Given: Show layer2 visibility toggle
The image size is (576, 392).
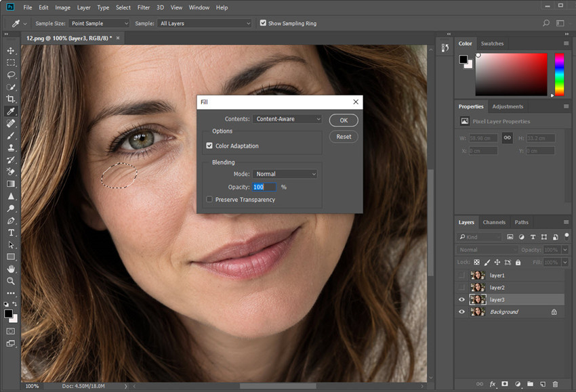Looking at the screenshot, I should (x=461, y=287).
